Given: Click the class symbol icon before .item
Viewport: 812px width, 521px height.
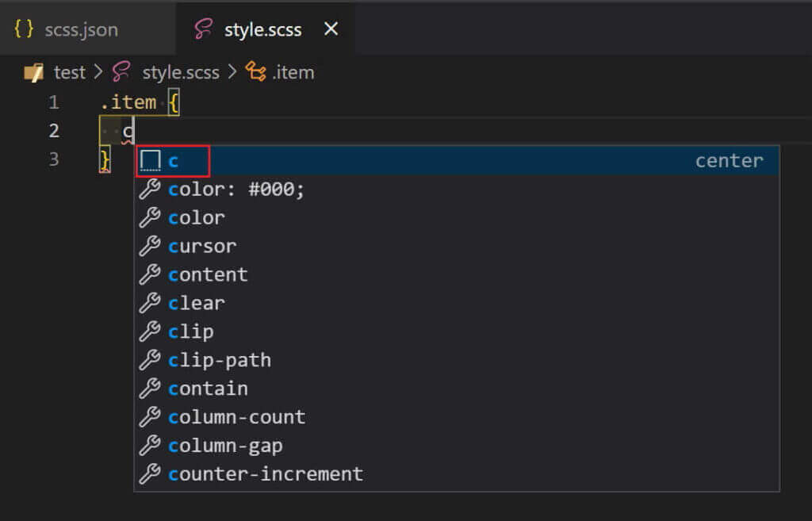Looking at the screenshot, I should pos(256,72).
